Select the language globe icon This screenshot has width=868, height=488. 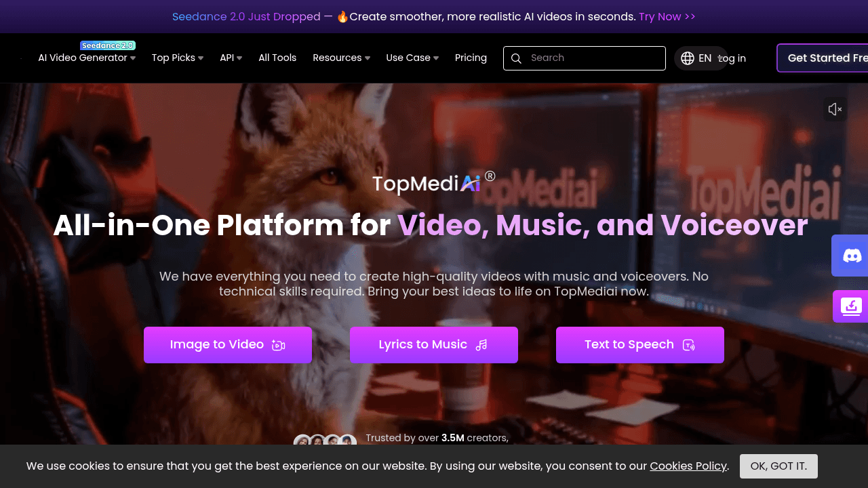tap(688, 58)
